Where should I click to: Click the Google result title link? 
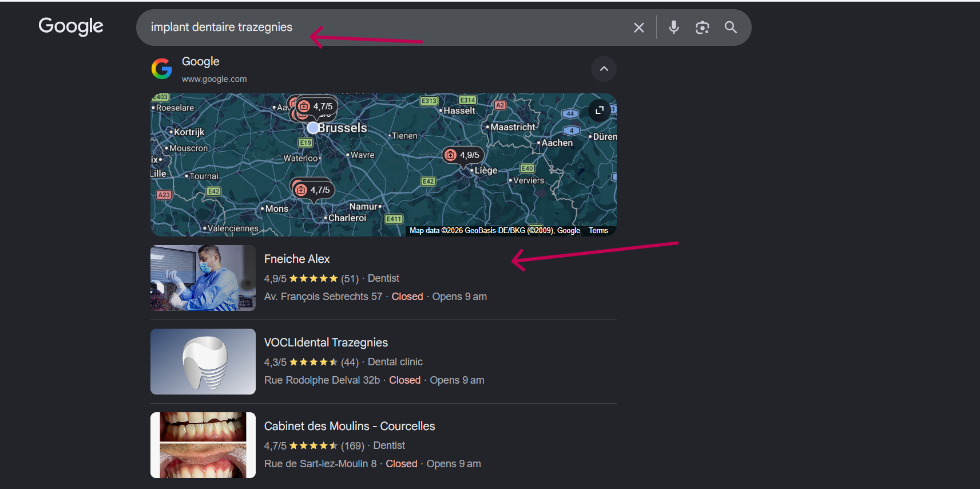coord(201,61)
